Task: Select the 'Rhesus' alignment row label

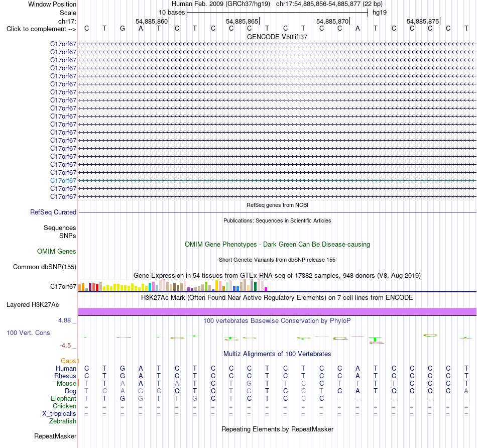Action: [x=65, y=376]
